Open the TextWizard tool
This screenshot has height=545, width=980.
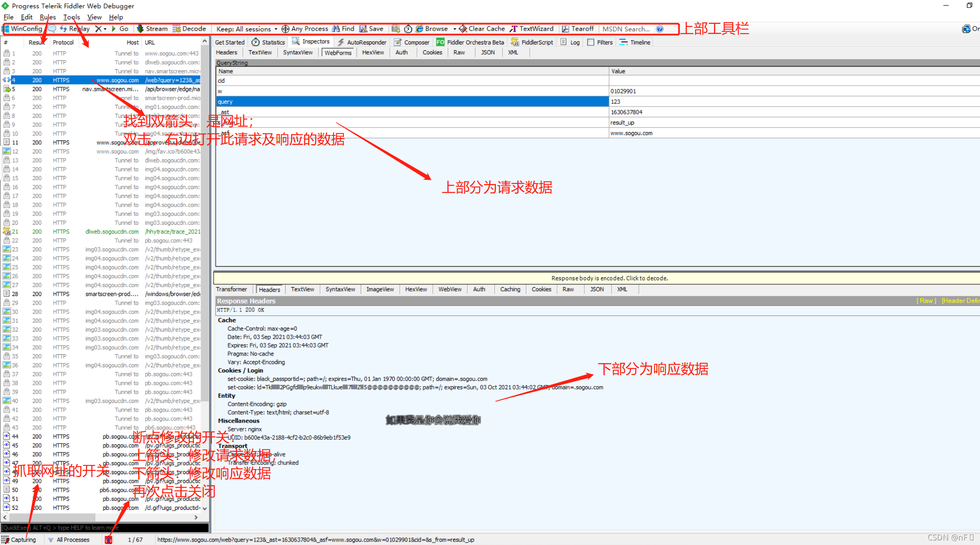tap(532, 29)
